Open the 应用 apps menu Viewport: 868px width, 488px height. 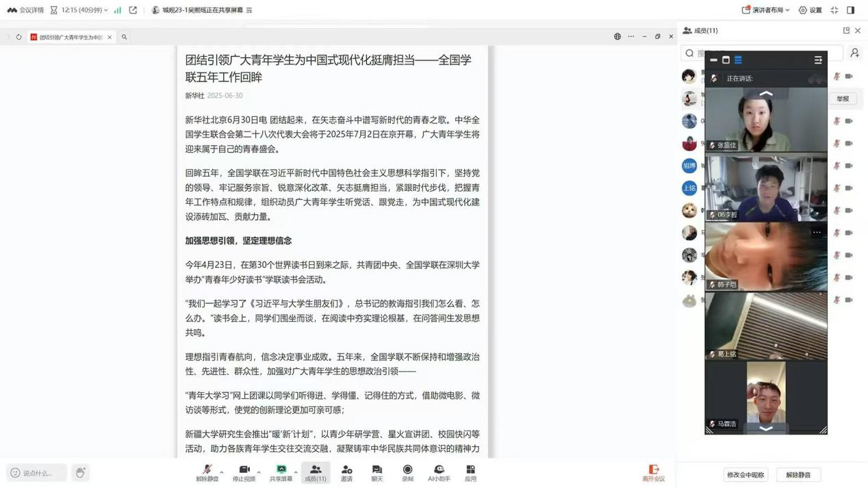470,472
